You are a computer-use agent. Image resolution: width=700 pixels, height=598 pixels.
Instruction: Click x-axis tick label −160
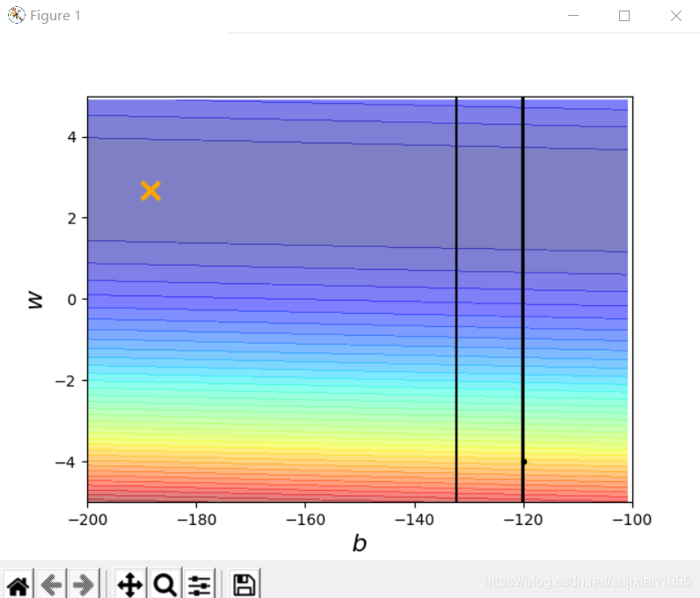click(305, 520)
